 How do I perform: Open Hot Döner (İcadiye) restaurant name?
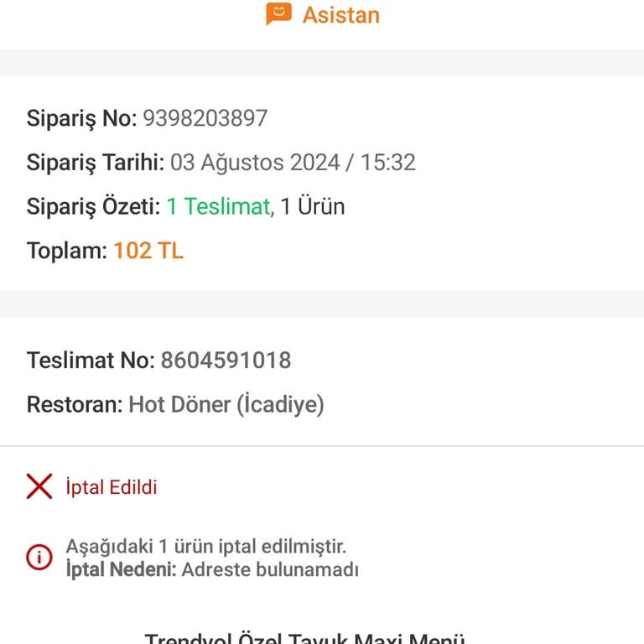click(x=226, y=404)
